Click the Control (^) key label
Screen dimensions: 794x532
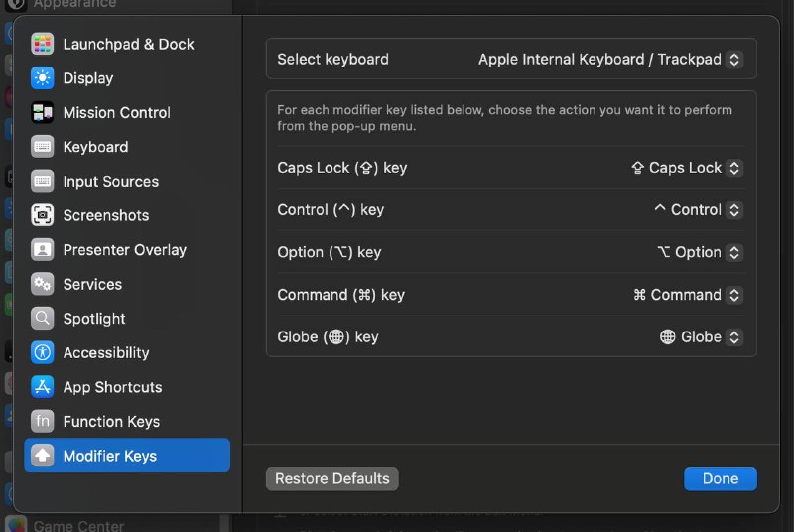point(331,210)
